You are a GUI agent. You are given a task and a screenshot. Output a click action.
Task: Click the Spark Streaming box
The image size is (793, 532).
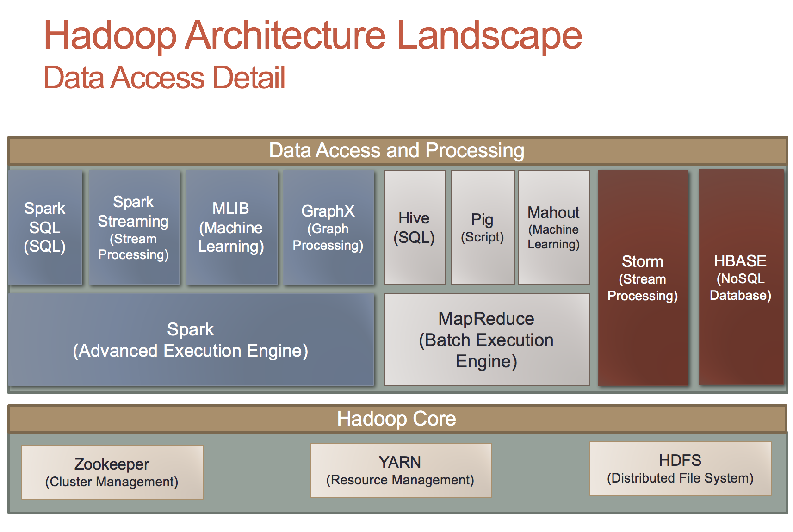tap(134, 228)
